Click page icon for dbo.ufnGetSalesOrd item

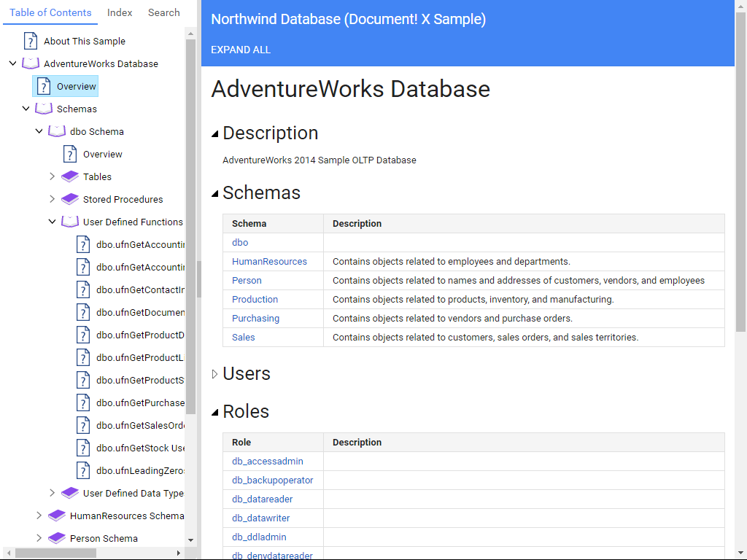(x=83, y=425)
